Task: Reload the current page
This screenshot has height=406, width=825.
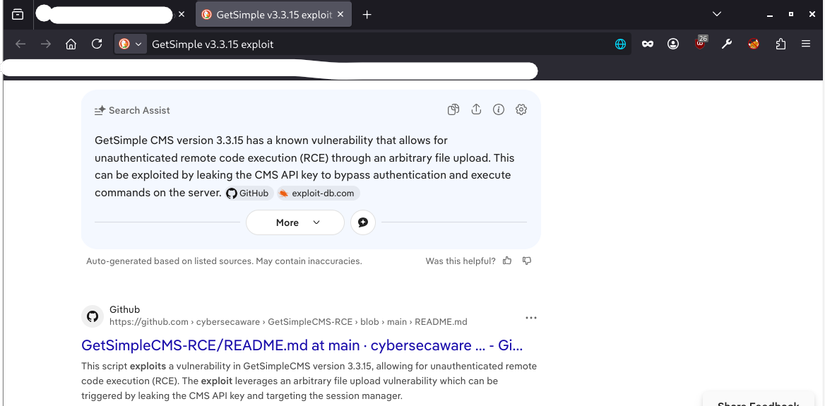Action: coord(96,44)
